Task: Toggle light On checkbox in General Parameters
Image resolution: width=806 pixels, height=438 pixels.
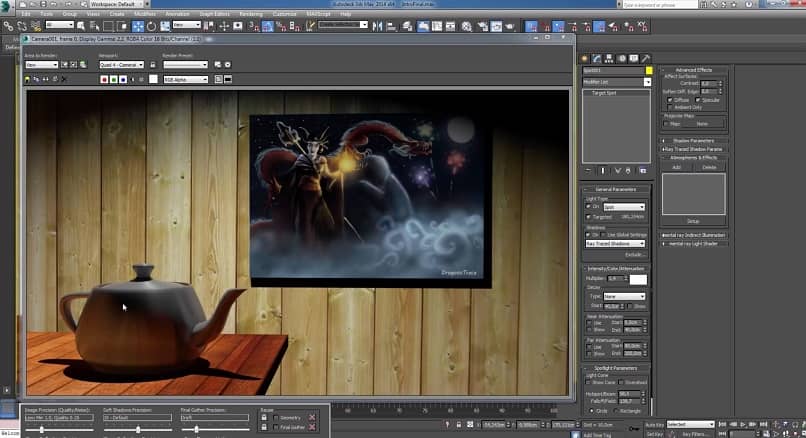Action: (589, 207)
